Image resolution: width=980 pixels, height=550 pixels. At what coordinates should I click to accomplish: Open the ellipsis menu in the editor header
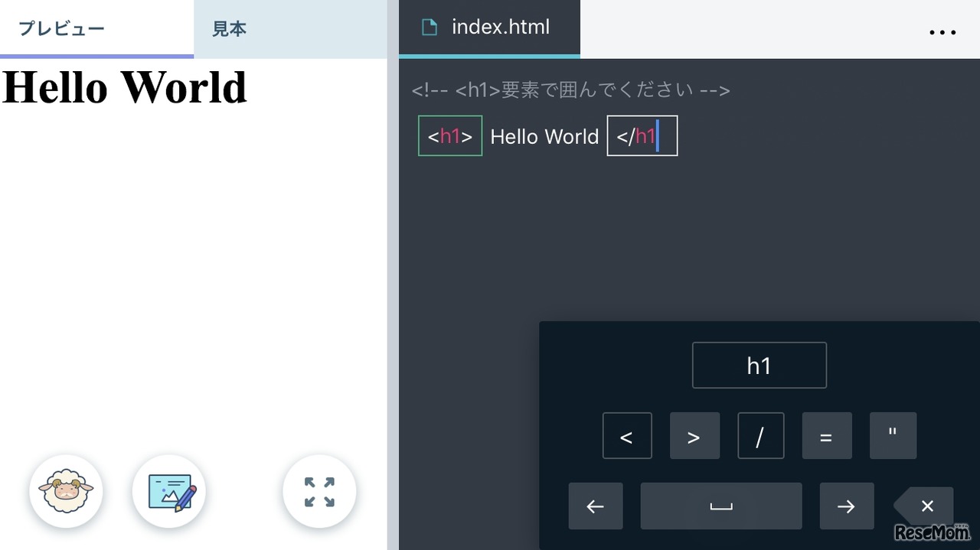[942, 32]
